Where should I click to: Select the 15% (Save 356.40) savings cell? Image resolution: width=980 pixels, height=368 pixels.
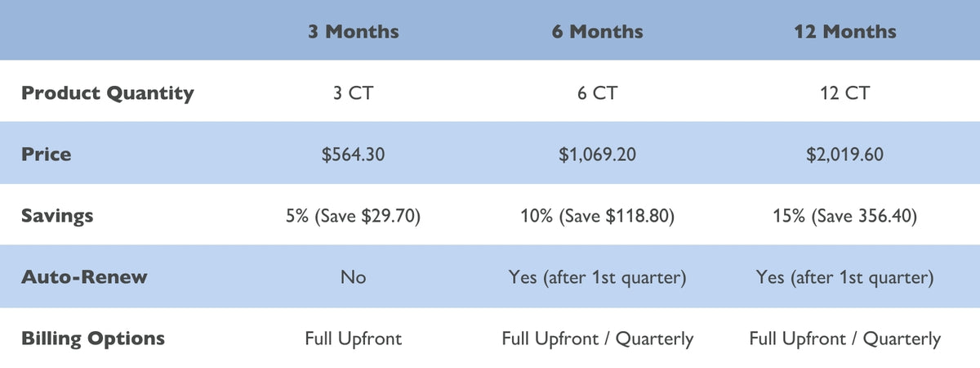tap(844, 217)
